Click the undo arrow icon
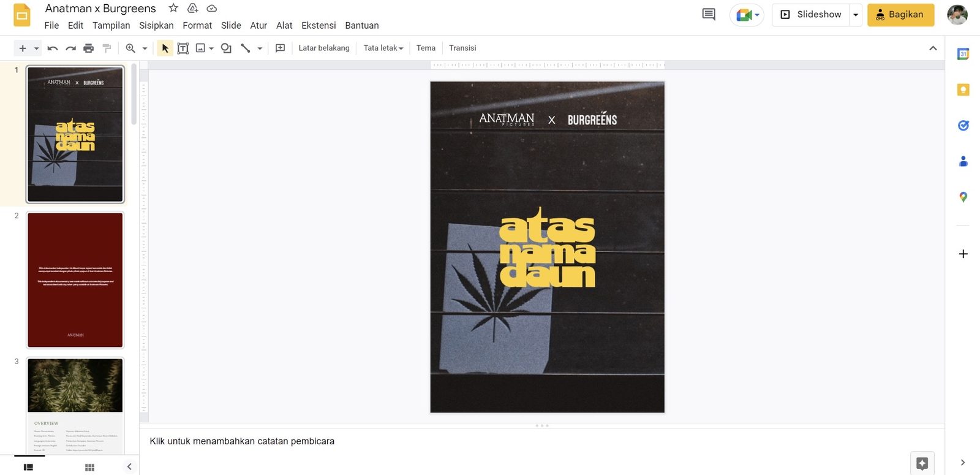The width and height of the screenshot is (980, 475). [x=53, y=48]
